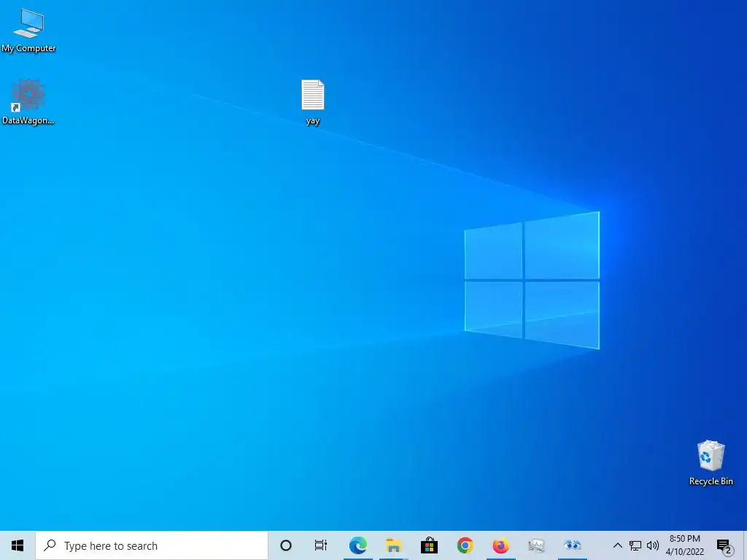The image size is (747, 560).
Task: Click the Show Desktop sliver at the end of the taskbar
Action: coord(745,545)
